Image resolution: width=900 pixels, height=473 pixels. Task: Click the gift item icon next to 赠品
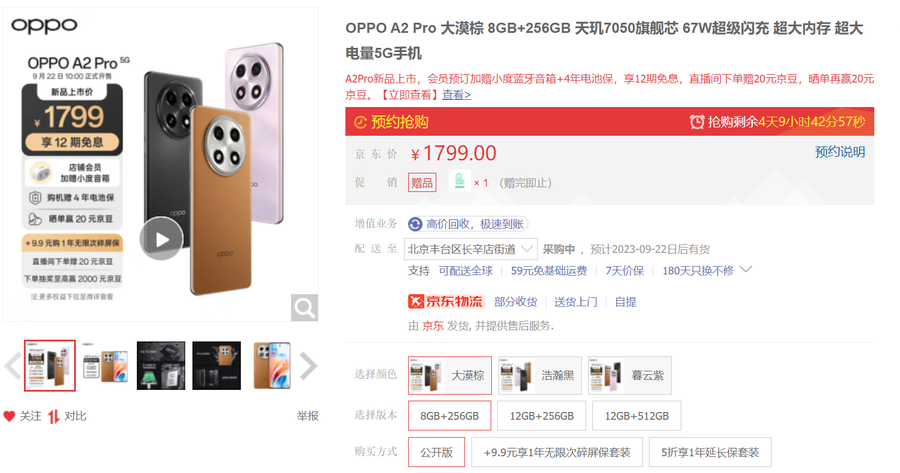click(x=459, y=182)
